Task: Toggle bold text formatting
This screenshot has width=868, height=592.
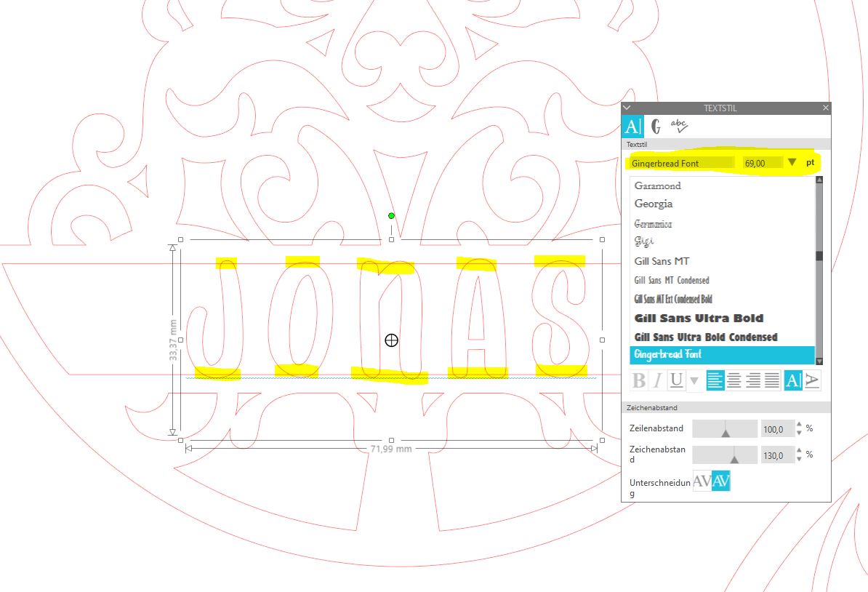Action: coord(639,380)
